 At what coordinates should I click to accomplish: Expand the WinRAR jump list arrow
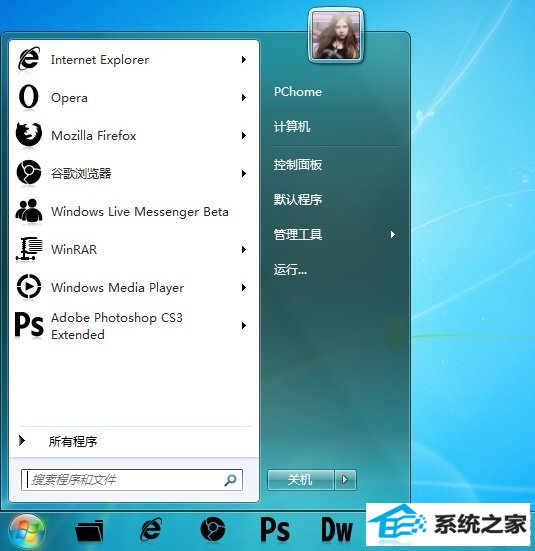tap(244, 249)
